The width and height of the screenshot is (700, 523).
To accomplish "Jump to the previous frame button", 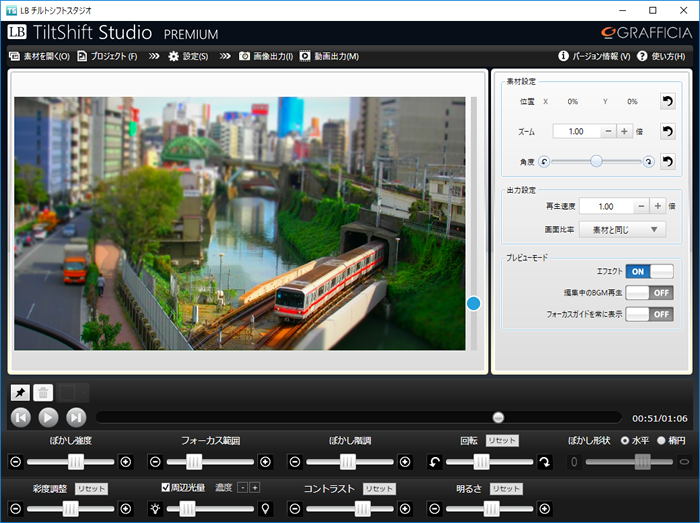I will (x=21, y=417).
